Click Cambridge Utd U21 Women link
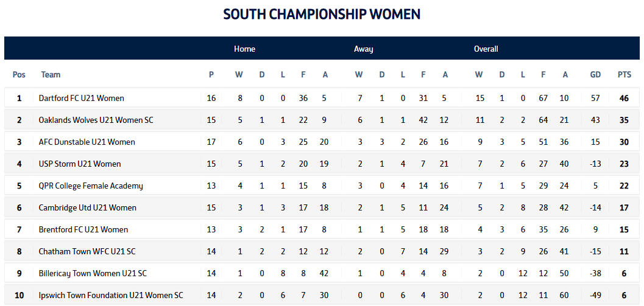The image size is (644, 306). coord(86,207)
